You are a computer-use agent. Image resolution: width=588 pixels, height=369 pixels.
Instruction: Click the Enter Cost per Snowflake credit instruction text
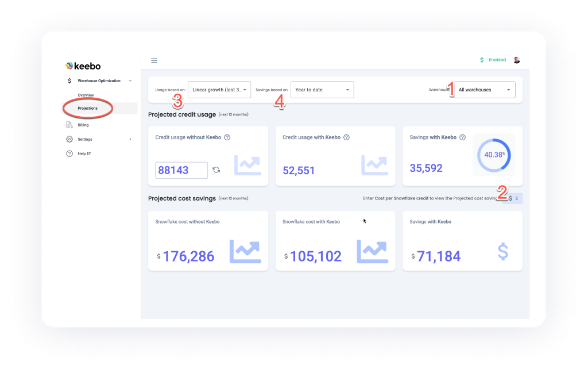click(x=431, y=198)
